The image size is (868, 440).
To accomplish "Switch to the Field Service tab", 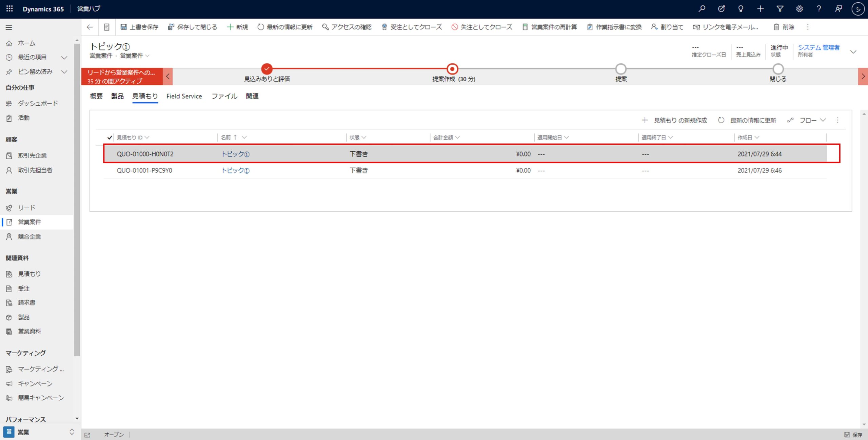I will (184, 96).
